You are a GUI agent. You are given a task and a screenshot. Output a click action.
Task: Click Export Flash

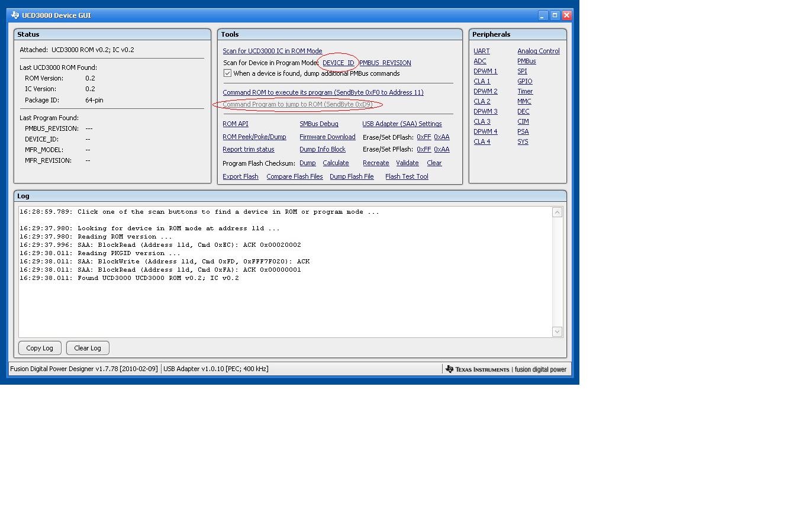[240, 176]
